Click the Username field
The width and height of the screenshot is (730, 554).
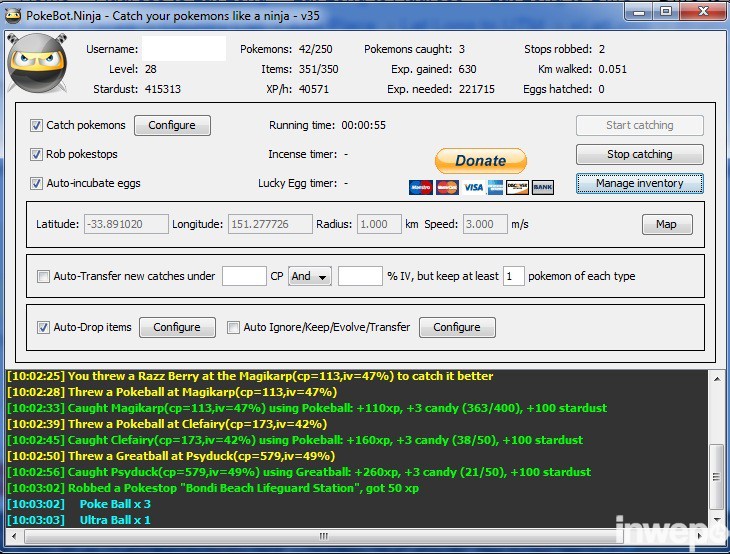[184, 49]
